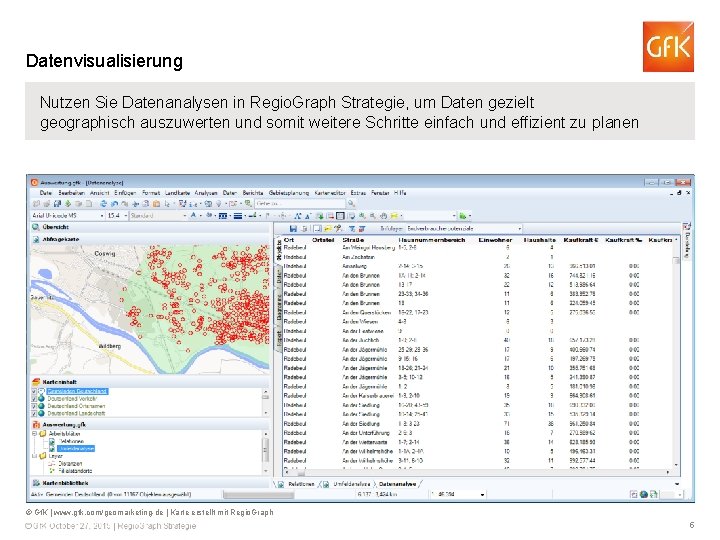Click the undo arrow icon
This screenshot has height=540, width=720.
tap(114, 203)
